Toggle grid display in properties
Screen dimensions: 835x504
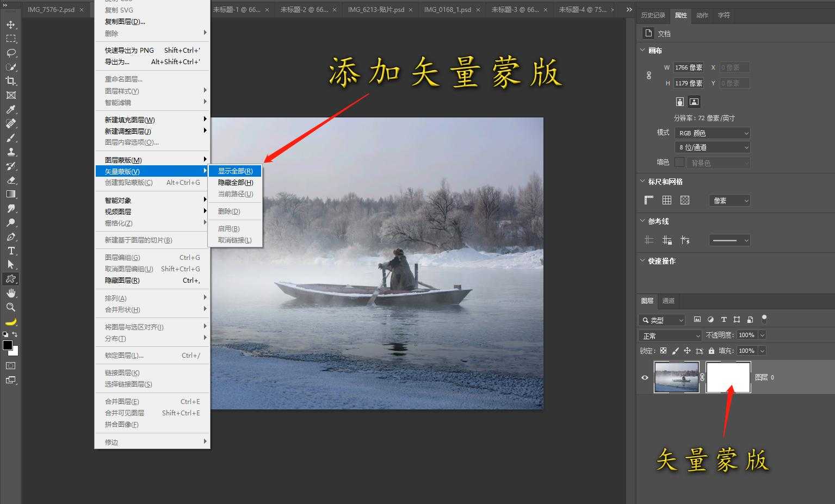tap(667, 200)
